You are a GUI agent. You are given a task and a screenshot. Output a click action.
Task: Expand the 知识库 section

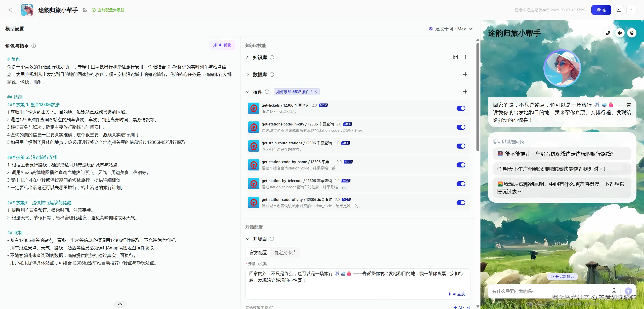coord(248,57)
